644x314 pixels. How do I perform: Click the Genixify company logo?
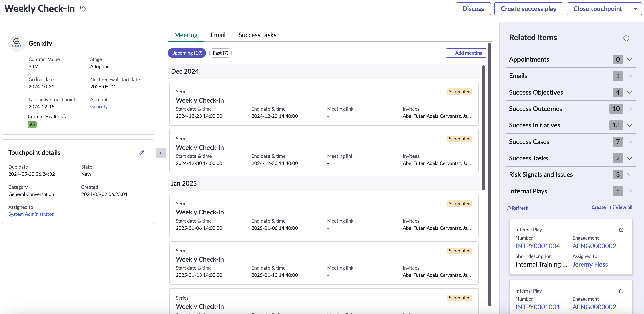coord(17,43)
